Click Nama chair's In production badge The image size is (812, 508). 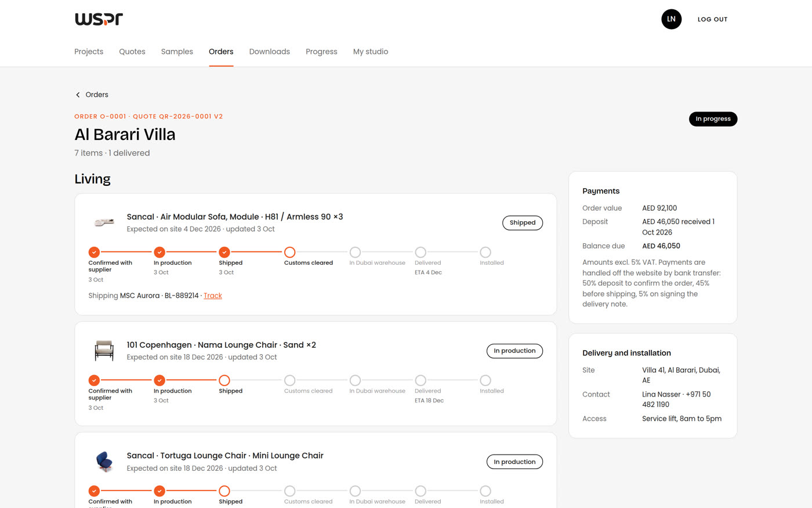click(514, 351)
